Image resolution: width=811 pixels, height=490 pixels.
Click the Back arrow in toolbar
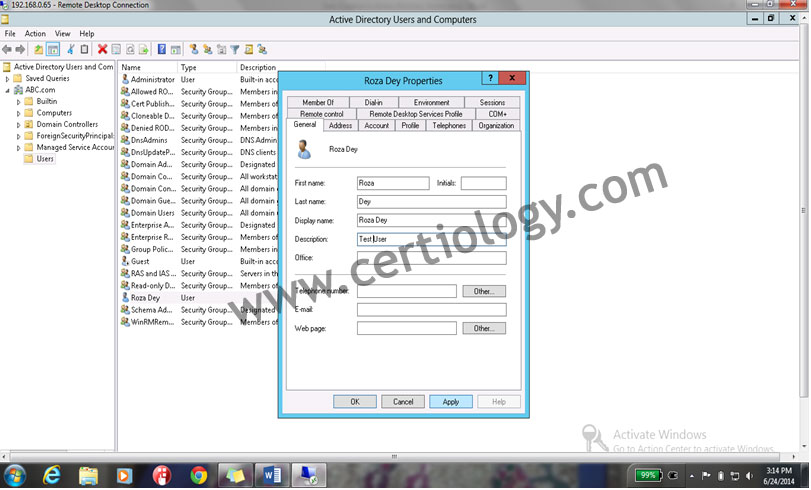7,50
